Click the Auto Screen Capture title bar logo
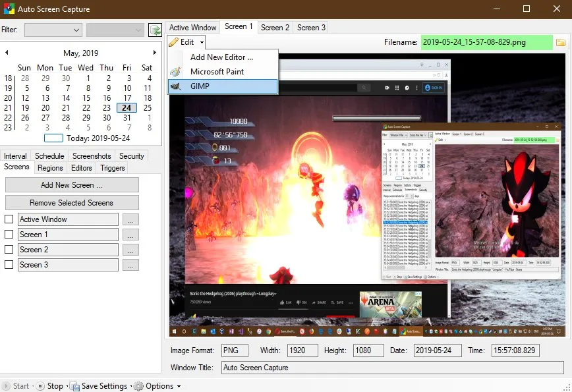 tap(9, 9)
